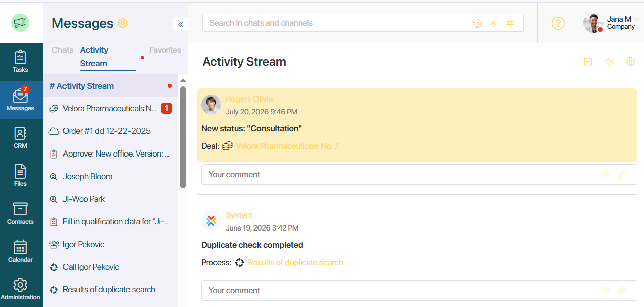Open Messages settings gear next to title
Screen dimensions: 644x307
[123, 23]
